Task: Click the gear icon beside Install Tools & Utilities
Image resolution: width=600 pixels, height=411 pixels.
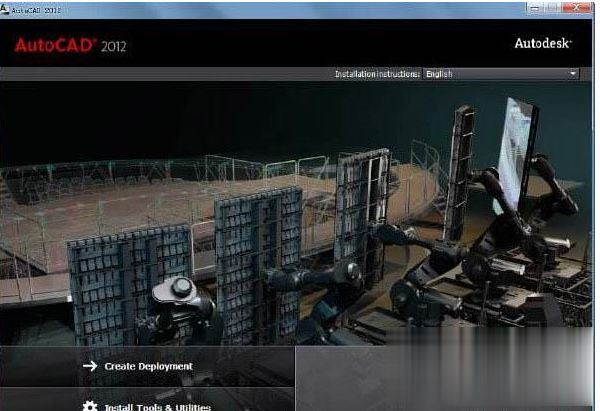Action: [90, 405]
